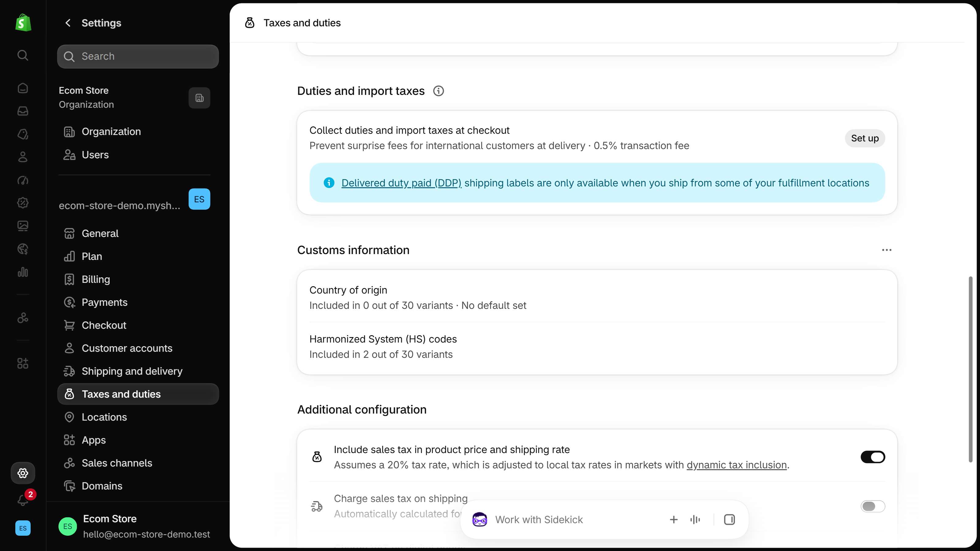
Task: Open Country of origin row
Action: [597, 298]
